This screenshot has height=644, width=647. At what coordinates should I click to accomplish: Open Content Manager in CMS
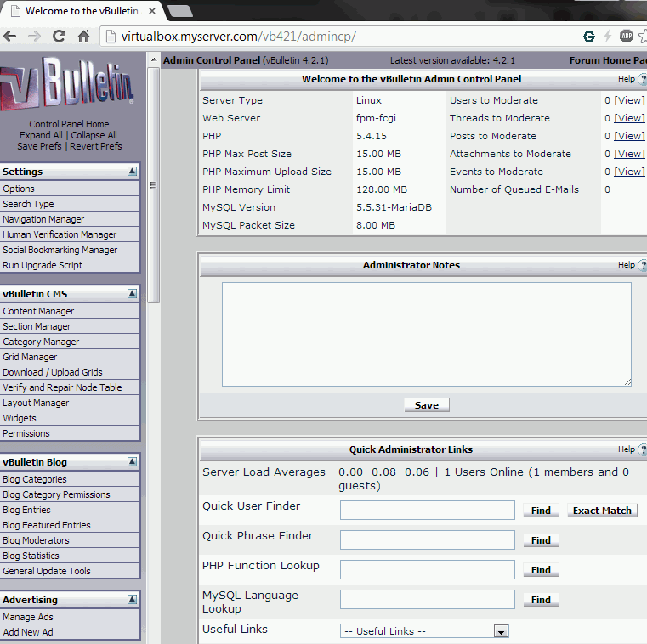coord(70,311)
